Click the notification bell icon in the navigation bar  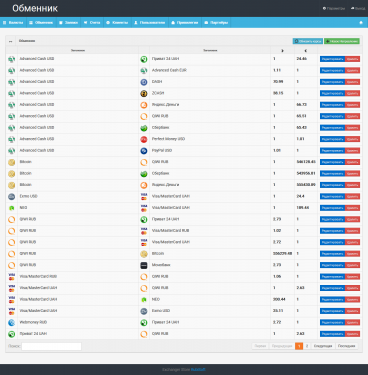361,23
